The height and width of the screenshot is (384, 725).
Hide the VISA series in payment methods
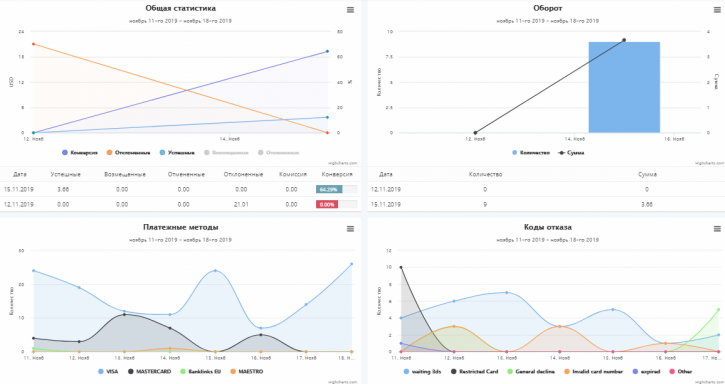tap(108, 372)
